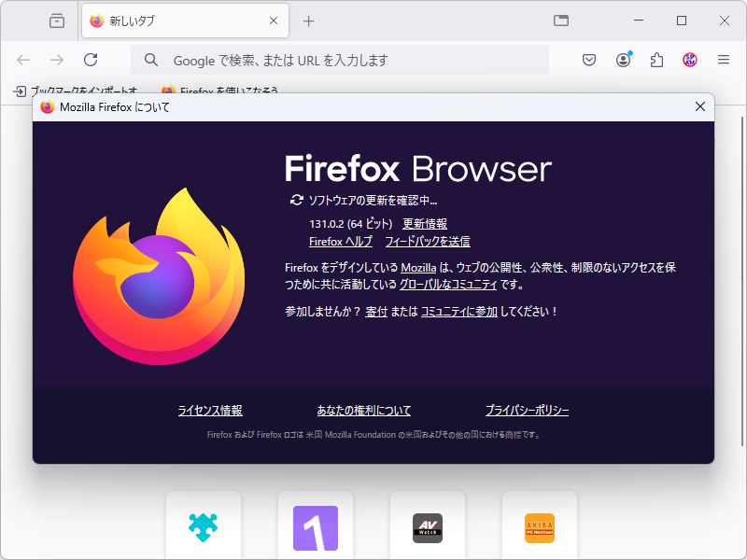Click the back navigation arrow
Viewport: 747px width, 560px height.
pyautogui.click(x=23, y=59)
